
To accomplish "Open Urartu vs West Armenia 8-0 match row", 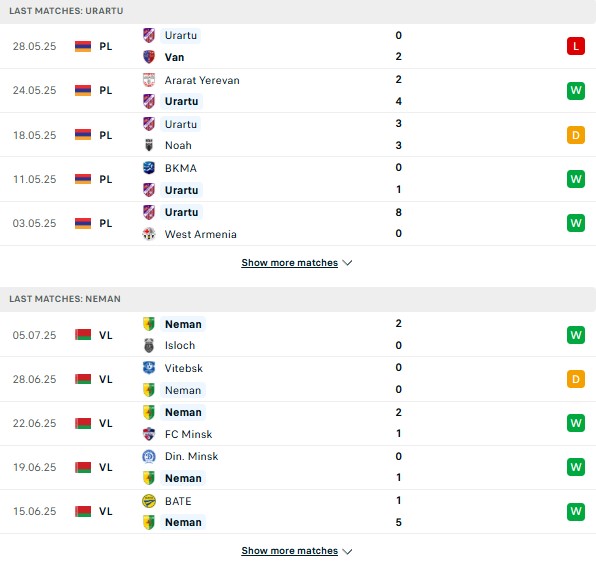I will point(298,223).
